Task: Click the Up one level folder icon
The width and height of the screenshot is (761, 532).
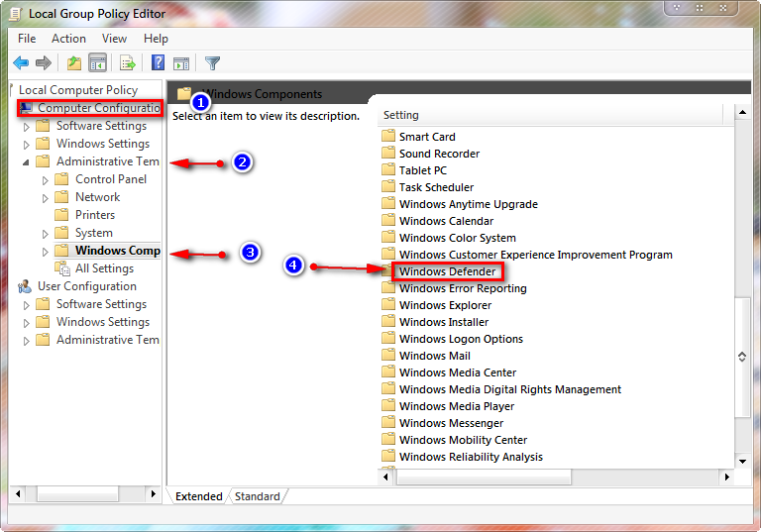Action: coord(74,63)
